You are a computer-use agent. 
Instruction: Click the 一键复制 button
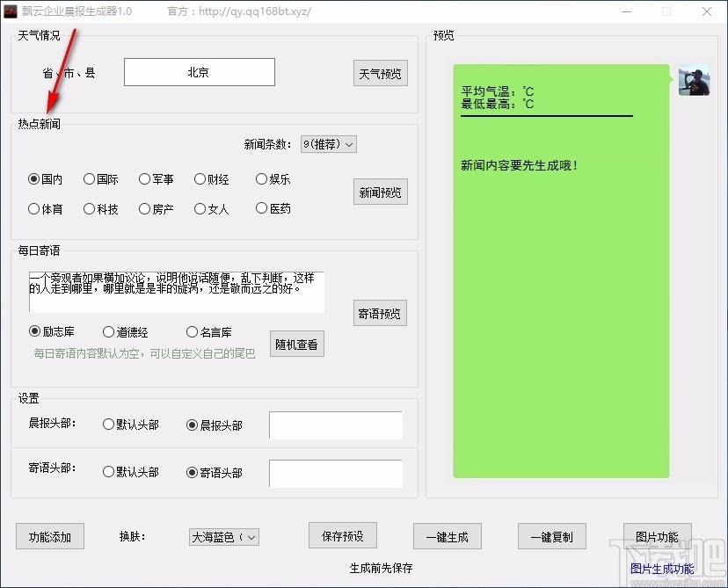click(551, 536)
